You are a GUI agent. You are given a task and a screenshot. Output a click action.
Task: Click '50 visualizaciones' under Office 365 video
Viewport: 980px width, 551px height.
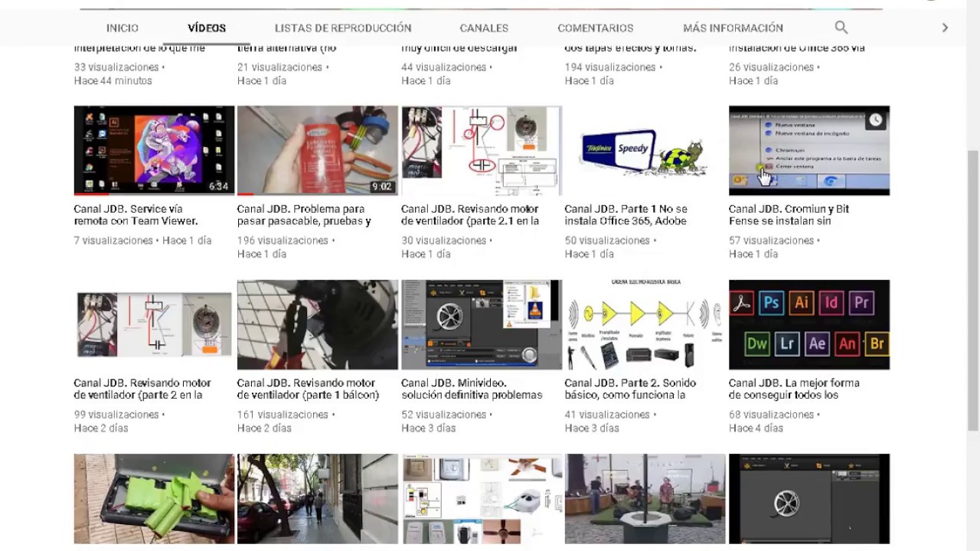(608, 240)
